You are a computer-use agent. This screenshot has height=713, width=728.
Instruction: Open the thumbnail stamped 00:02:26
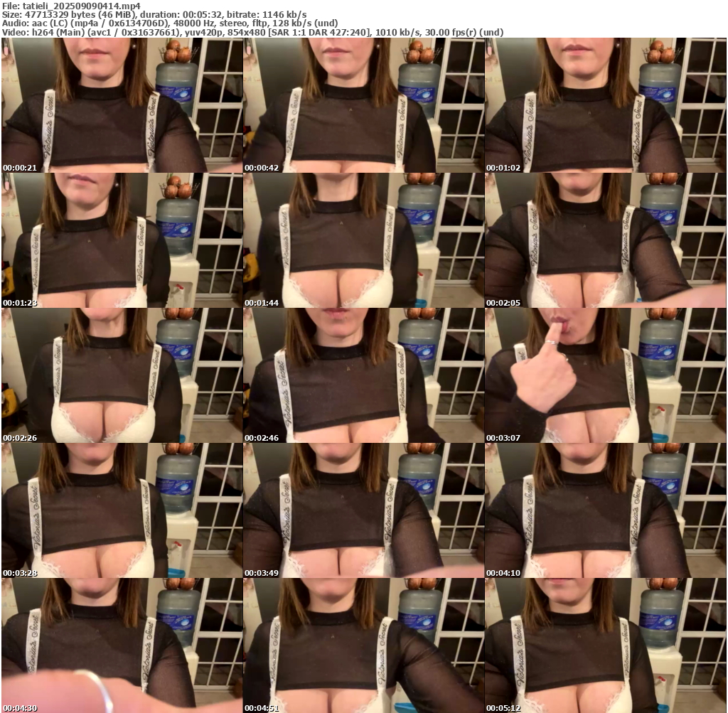[x=122, y=375]
